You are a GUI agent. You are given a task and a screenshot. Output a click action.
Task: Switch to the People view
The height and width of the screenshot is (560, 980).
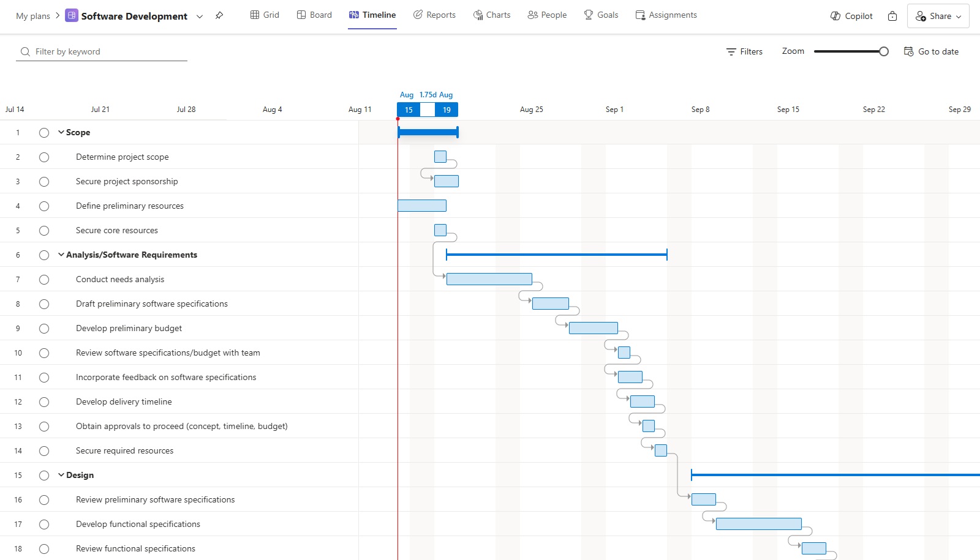[547, 15]
